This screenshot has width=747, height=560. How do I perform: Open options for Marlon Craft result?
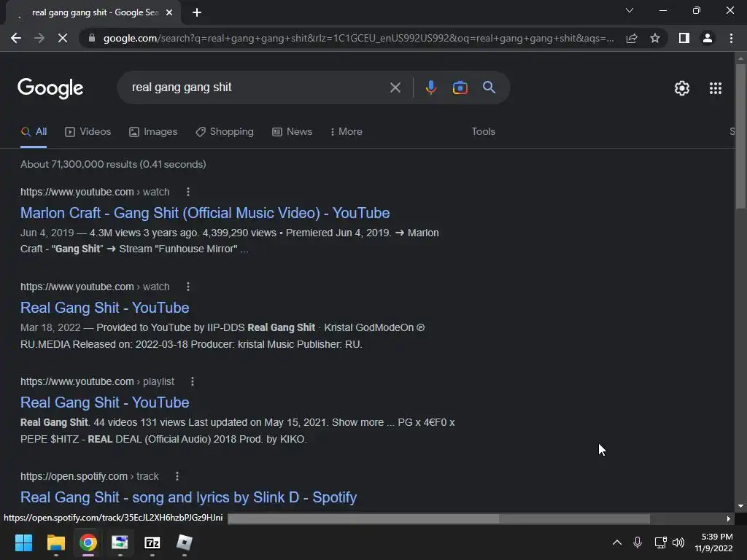(x=188, y=192)
